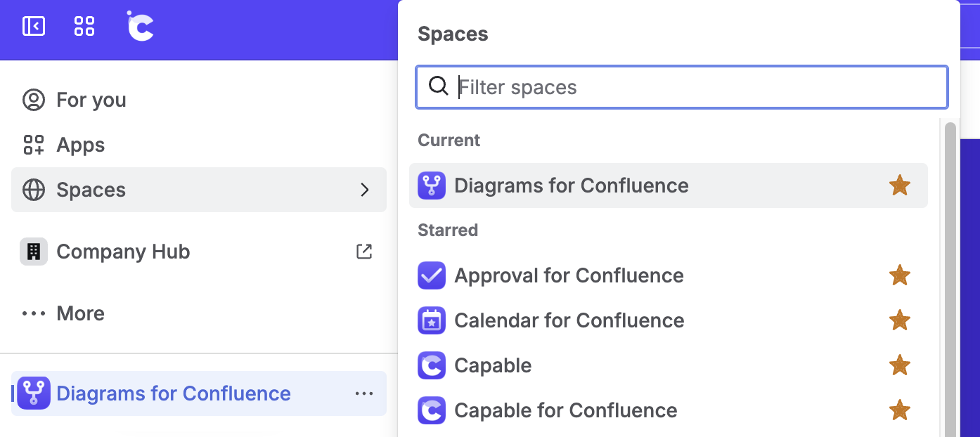The width and height of the screenshot is (980, 437).
Task: Select Approval for Confluence checkmark icon
Action: tap(432, 275)
